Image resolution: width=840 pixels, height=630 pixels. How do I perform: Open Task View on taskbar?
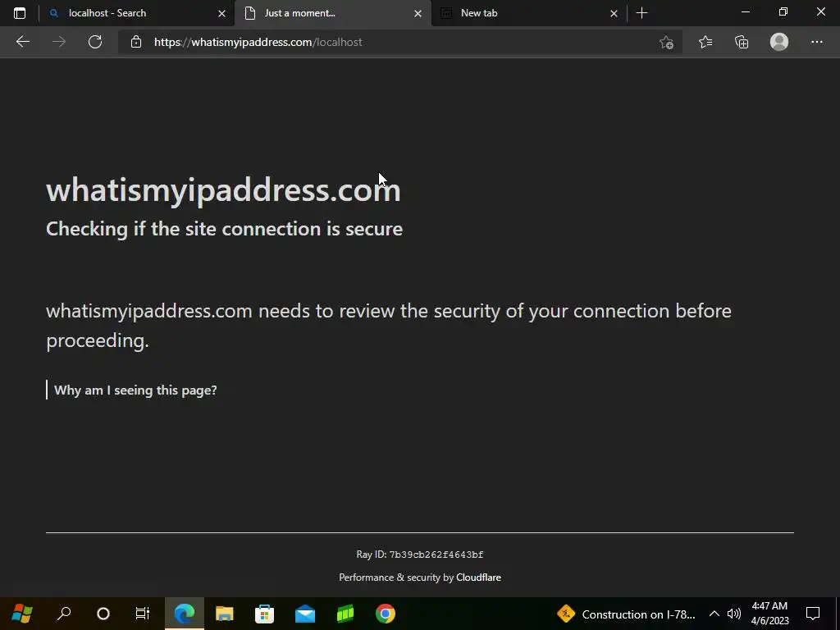click(x=143, y=614)
